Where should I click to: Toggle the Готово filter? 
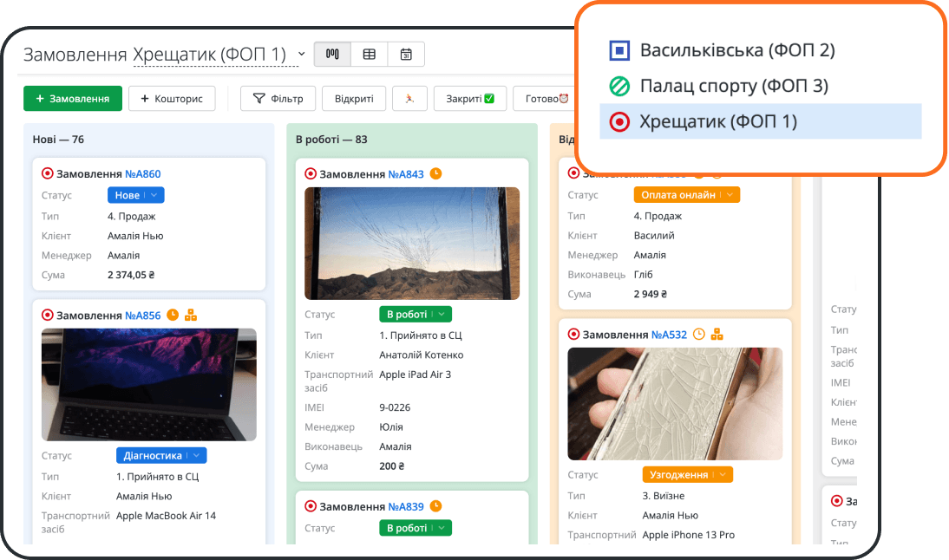(x=546, y=99)
